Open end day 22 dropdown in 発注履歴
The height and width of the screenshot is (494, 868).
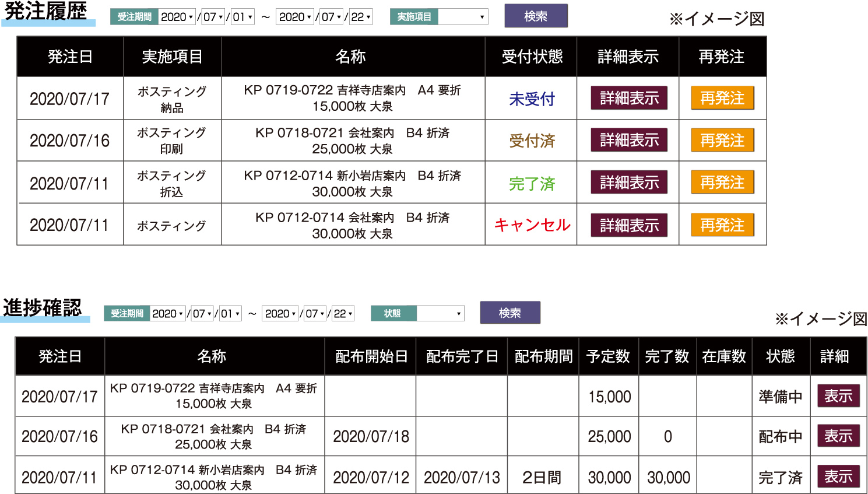pyautogui.click(x=361, y=17)
